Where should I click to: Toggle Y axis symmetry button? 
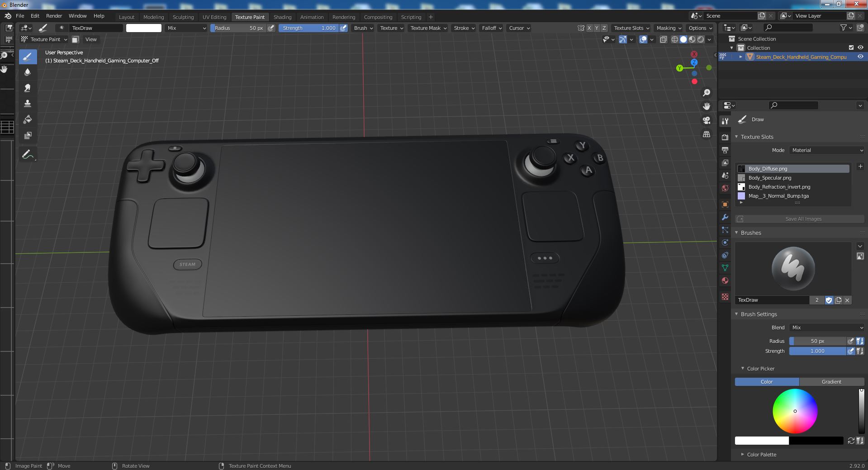(597, 28)
